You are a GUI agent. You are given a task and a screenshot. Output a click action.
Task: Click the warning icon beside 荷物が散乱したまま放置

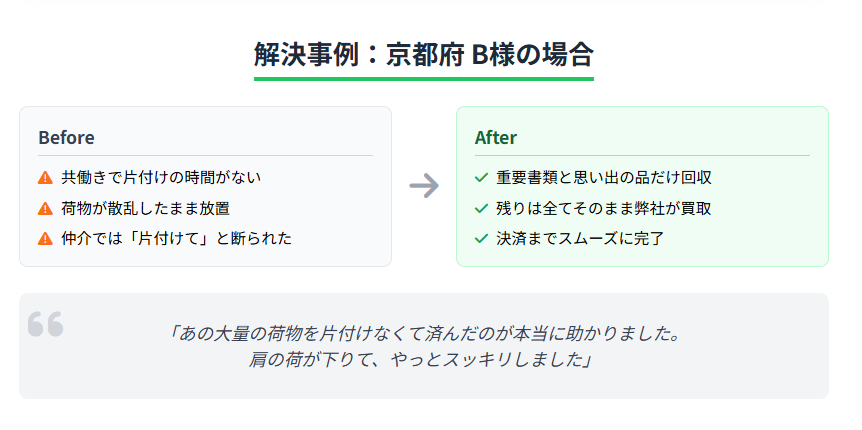click(x=45, y=209)
